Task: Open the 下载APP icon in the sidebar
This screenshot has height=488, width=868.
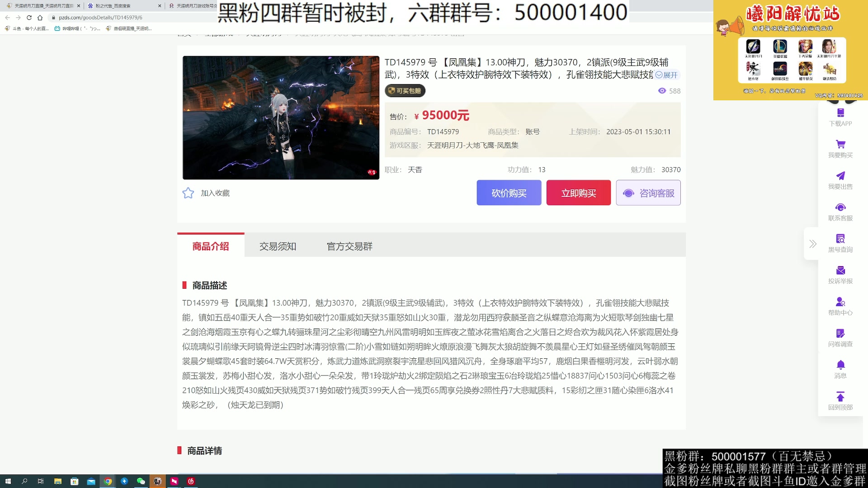Action: [840, 117]
